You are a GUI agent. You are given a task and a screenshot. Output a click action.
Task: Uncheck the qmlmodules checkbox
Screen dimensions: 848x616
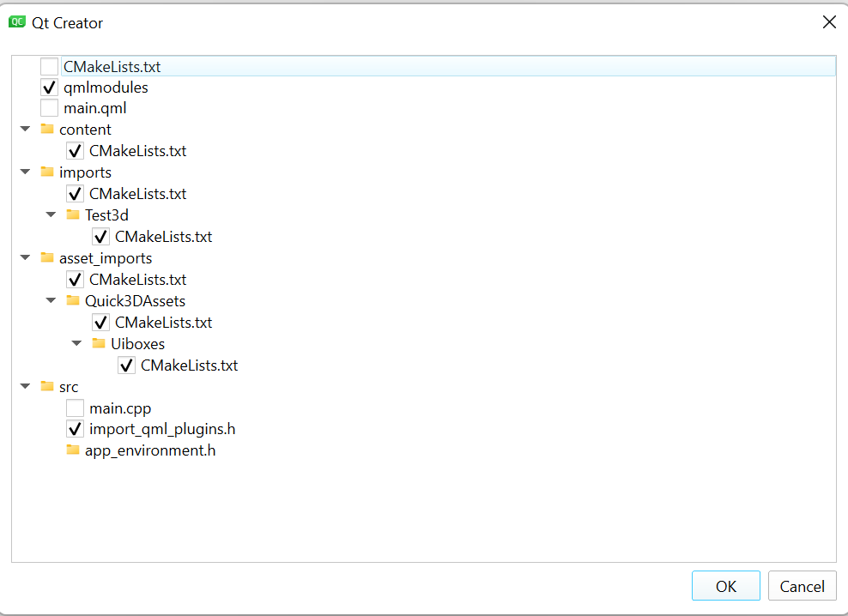click(x=49, y=87)
